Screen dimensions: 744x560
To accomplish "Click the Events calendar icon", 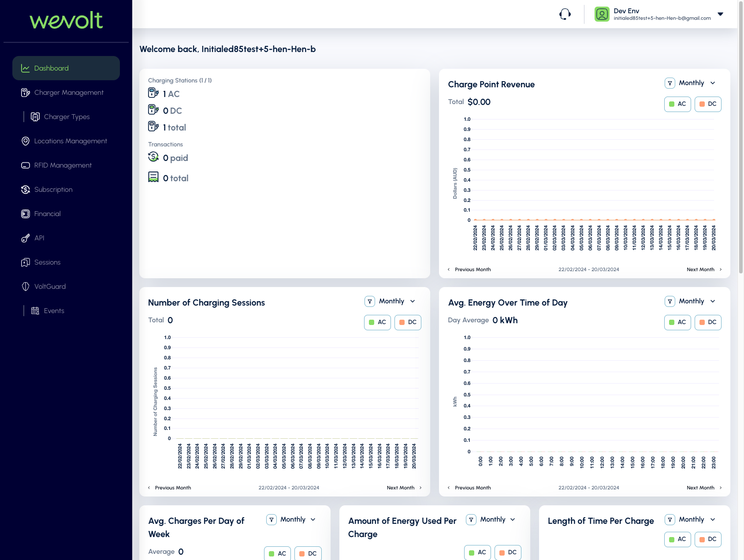I will (x=35, y=311).
